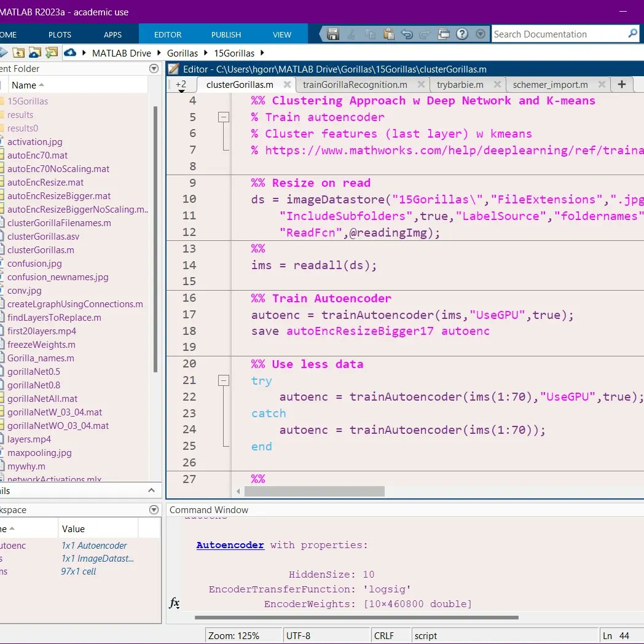Close the trybarbie.m tab
The image size is (644, 644).
pyautogui.click(x=497, y=84)
